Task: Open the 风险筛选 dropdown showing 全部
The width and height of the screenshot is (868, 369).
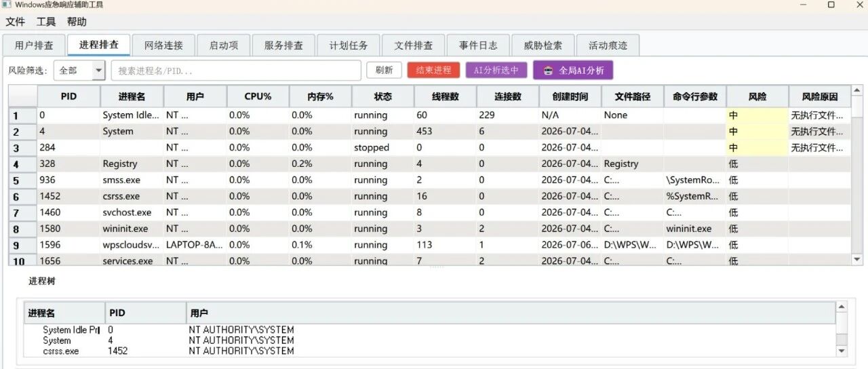Action: coord(80,71)
